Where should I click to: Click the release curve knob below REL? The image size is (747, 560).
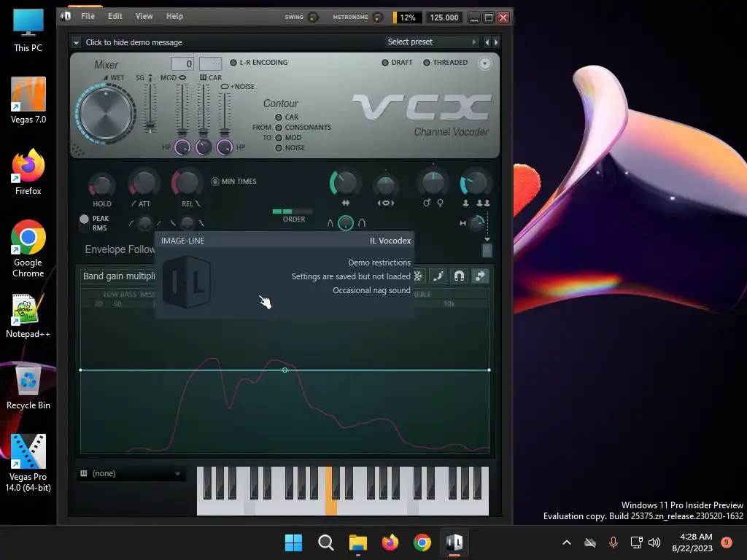(x=187, y=223)
